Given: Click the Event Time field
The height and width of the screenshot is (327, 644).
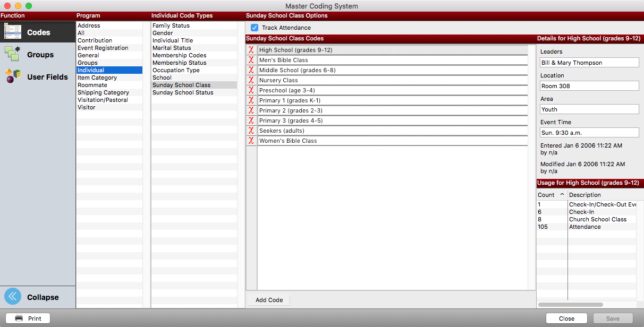Looking at the screenshot, I should pos(589,133).
